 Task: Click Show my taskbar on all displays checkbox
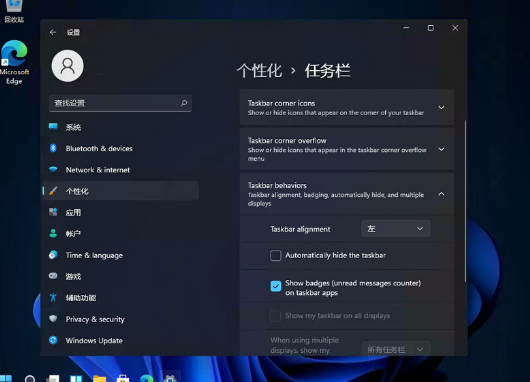tap(275, 316)
